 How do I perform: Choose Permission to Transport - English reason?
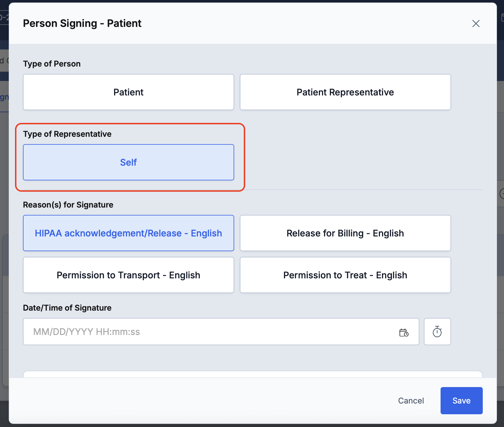coord(129,275)
